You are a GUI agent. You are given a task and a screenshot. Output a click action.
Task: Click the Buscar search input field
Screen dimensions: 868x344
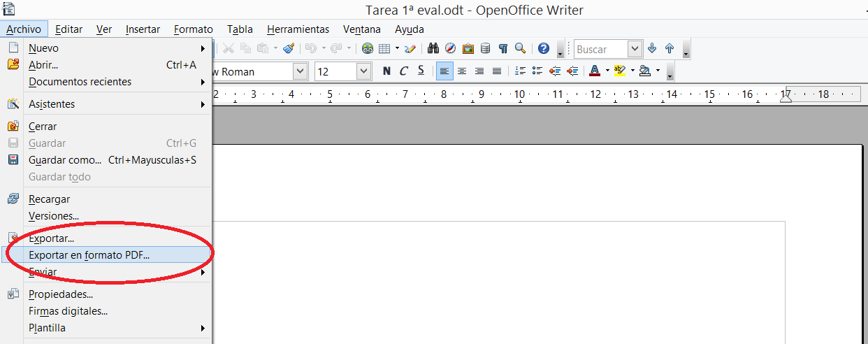pos(600,50)
